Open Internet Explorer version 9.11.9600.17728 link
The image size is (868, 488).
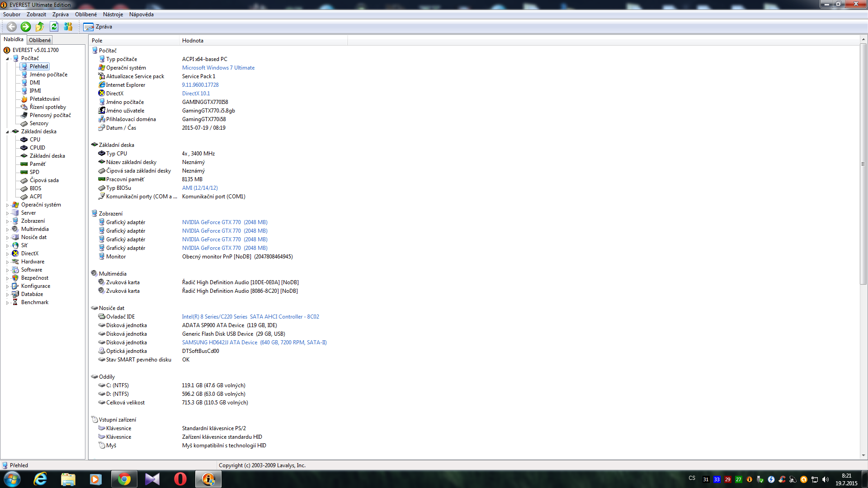pyautogui.click(x=200, y=85)
